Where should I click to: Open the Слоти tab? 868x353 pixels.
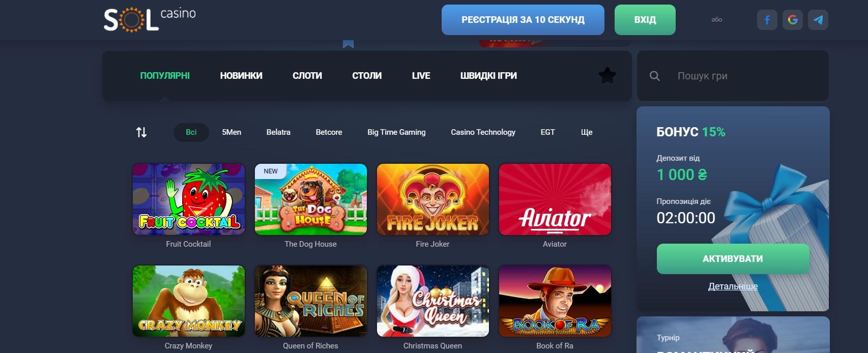point(307,76)
